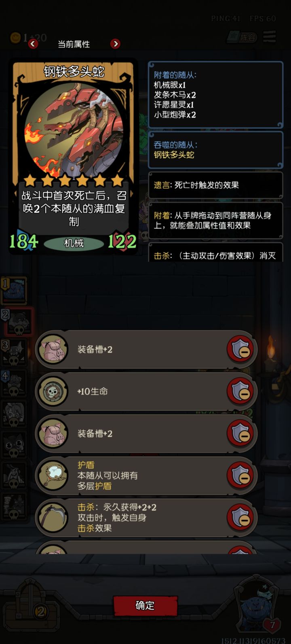Select minion slot 3 in left sidebar
The width and height of the screenshot is (291, 644).
pyautogui.click(x=14, y=353)
